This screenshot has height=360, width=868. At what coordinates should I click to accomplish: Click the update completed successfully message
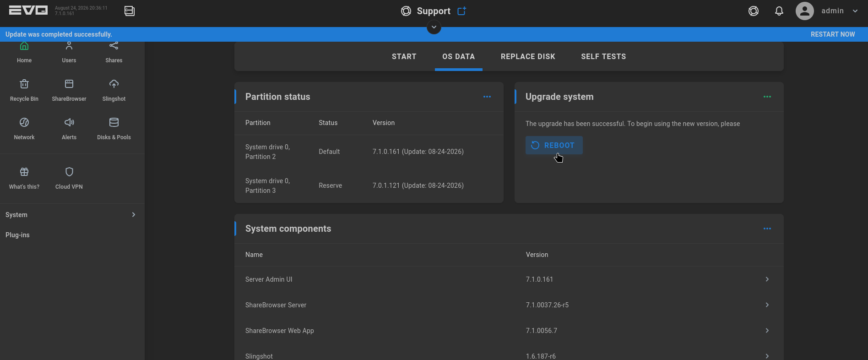click(59, 34)
